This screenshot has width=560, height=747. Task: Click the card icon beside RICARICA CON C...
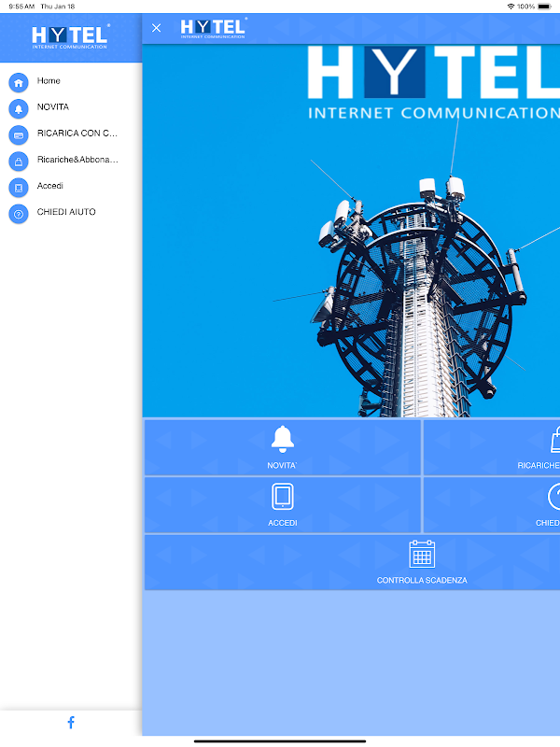(x=19, y=135)
